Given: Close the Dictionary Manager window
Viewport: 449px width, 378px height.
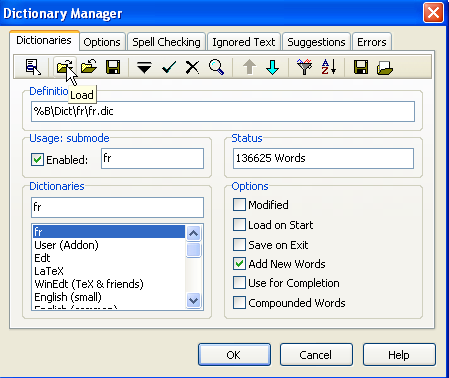Looking at the screenshot, I should point(433,13).
